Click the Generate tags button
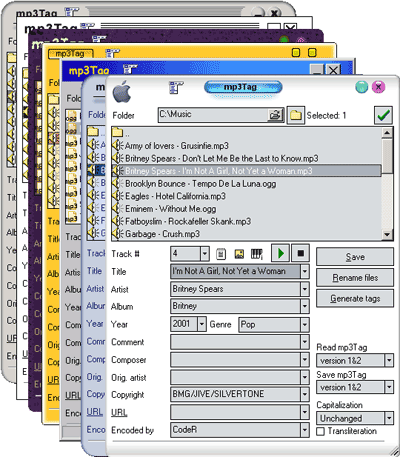400x457 pixels. coord(355,298)
